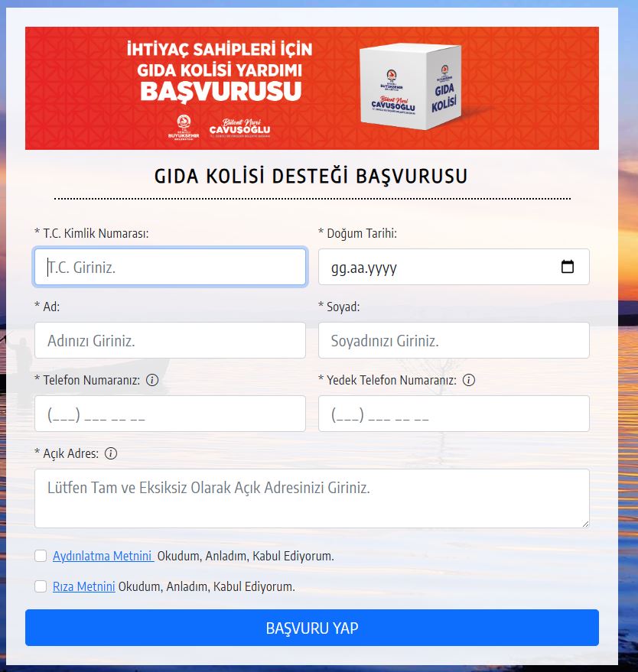Viewport: 638px width, 672px height.
Task: Click the Gıda Kolisi box image
Action: click(409, 86)
